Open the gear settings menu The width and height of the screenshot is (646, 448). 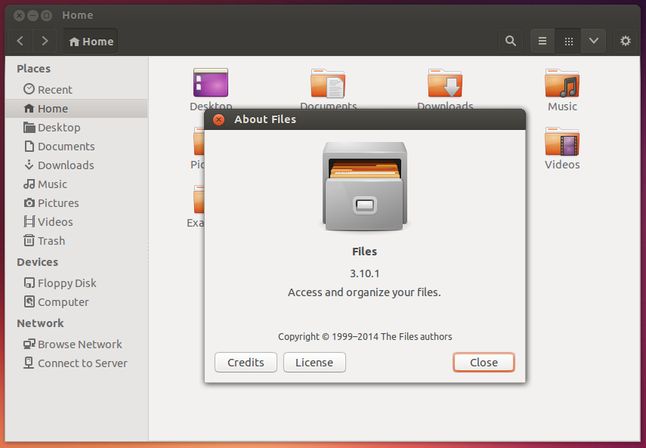point(625,41)
